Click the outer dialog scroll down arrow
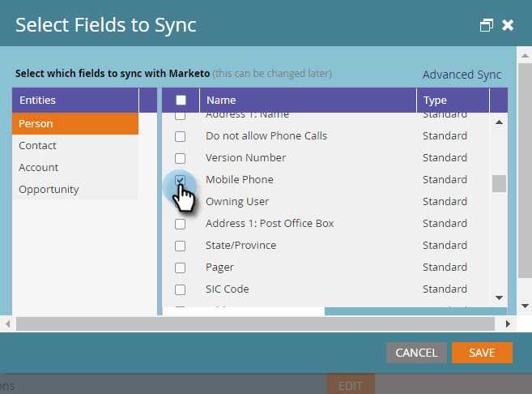 [526, 306]
